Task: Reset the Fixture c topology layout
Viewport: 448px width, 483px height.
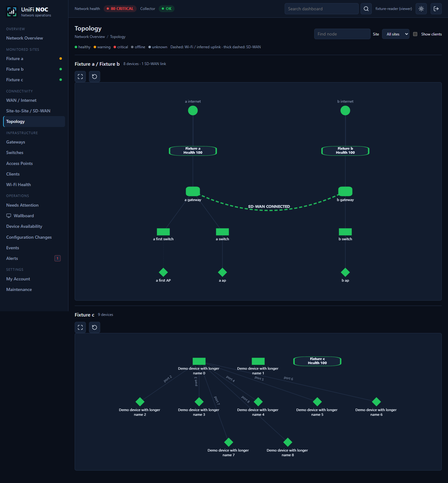Action: pyautogui.click(x=95, y=327)
